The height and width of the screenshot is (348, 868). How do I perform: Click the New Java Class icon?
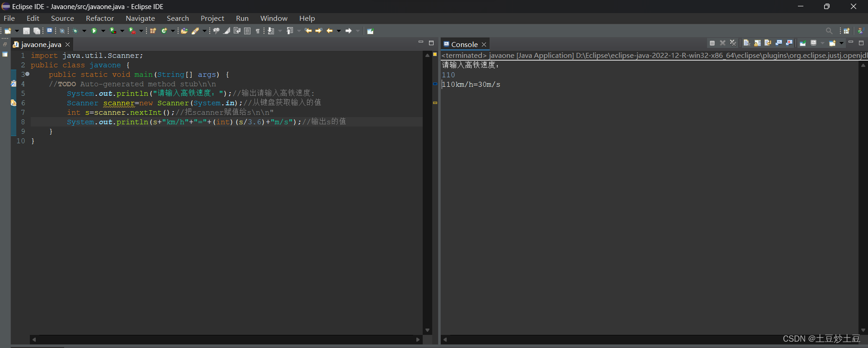point(164,31)
